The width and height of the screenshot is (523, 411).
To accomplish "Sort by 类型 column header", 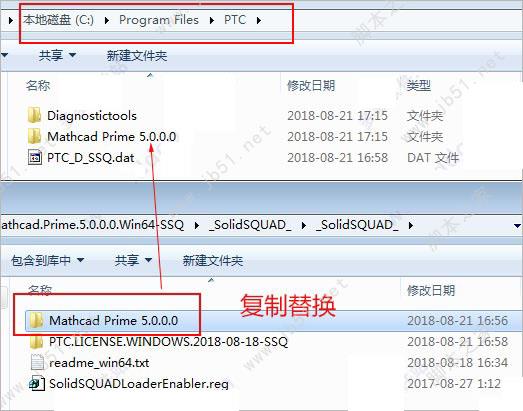I will (x=419, y=85).
